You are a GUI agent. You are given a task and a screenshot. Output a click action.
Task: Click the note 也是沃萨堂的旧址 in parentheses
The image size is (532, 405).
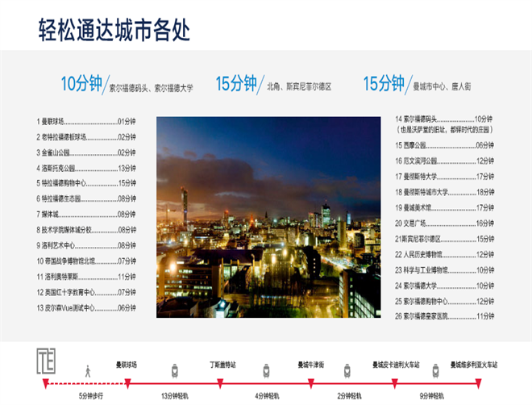coord(444,130)
